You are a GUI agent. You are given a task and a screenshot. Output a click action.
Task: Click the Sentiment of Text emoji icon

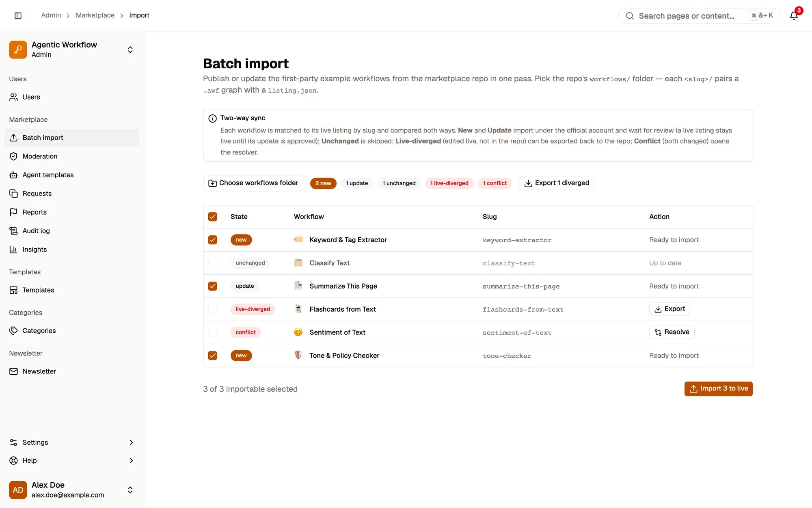(x=298, y=332)
